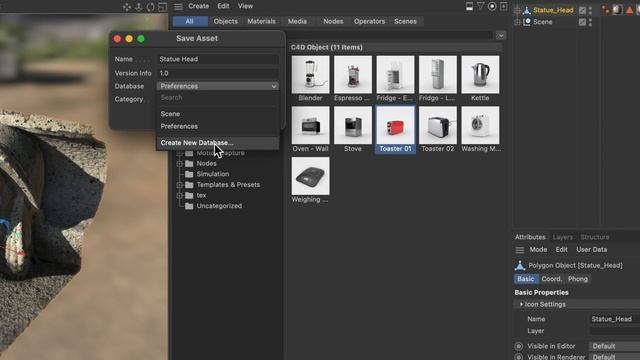Click the Search field in Database dropdown

pyautogui.click(x=218, y=98)
